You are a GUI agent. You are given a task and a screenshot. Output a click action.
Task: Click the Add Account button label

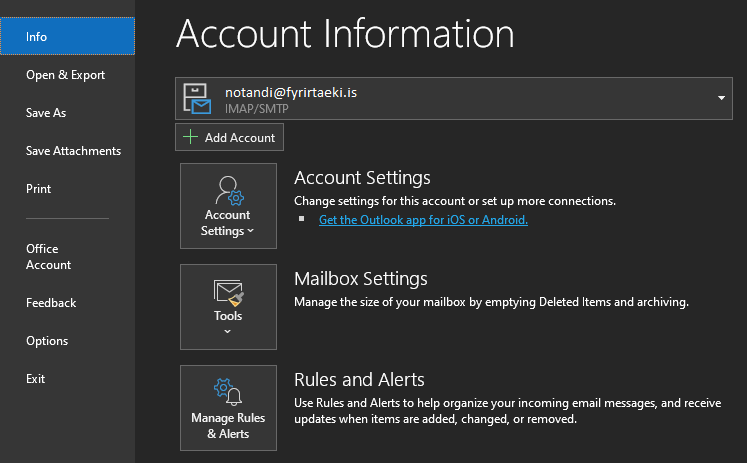click(240, 138)
